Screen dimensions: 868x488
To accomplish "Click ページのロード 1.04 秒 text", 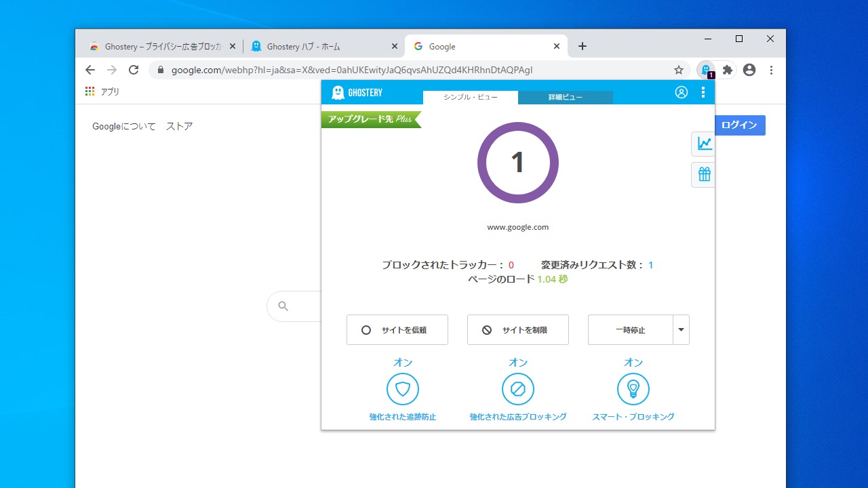I will click(518, 279).
